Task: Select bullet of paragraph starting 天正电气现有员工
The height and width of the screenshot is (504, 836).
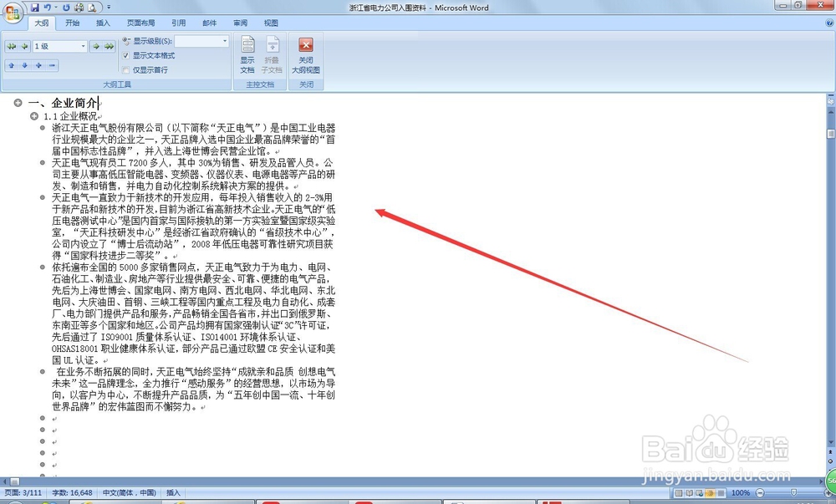Action: (43, 162)
